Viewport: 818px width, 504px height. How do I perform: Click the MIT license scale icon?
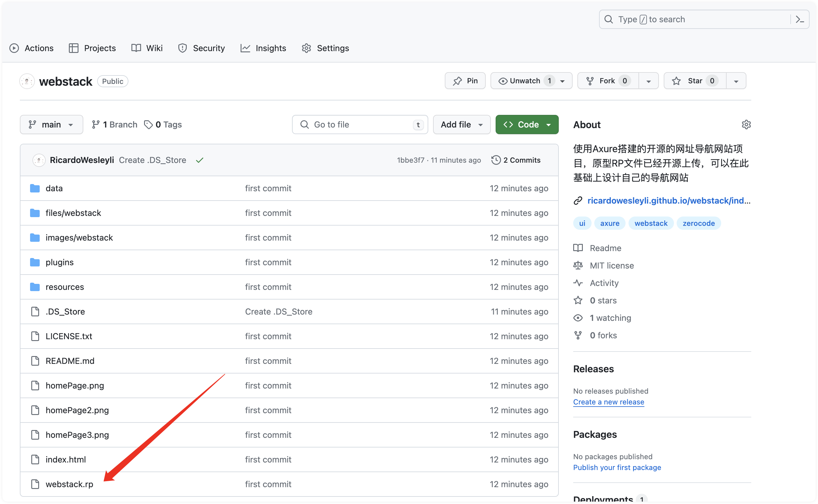[x=578, y=266]
